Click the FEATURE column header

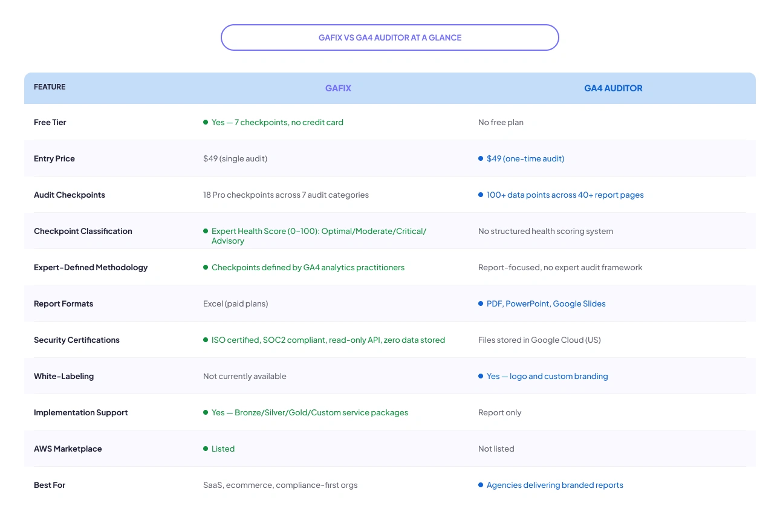pos(50,87)
